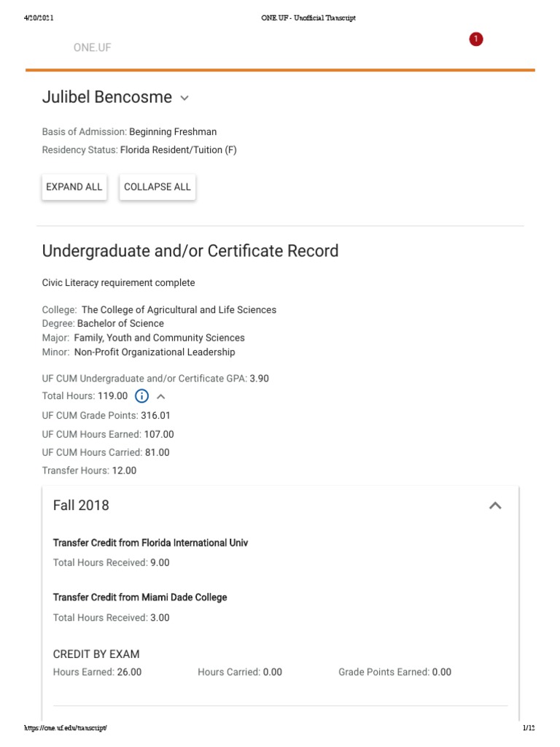Viewport: 560px width, 747px height.
Task: Open dropdown chevron beside Julibel Bencosme
Action: pyautogui.click(x=184, y=98)
